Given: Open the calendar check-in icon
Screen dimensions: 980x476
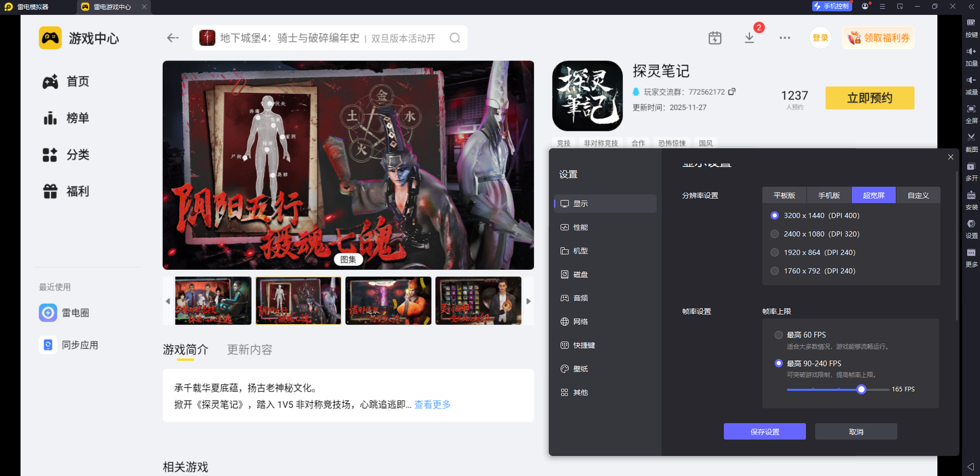Looking at the screenshot, I should coord(715,38).
